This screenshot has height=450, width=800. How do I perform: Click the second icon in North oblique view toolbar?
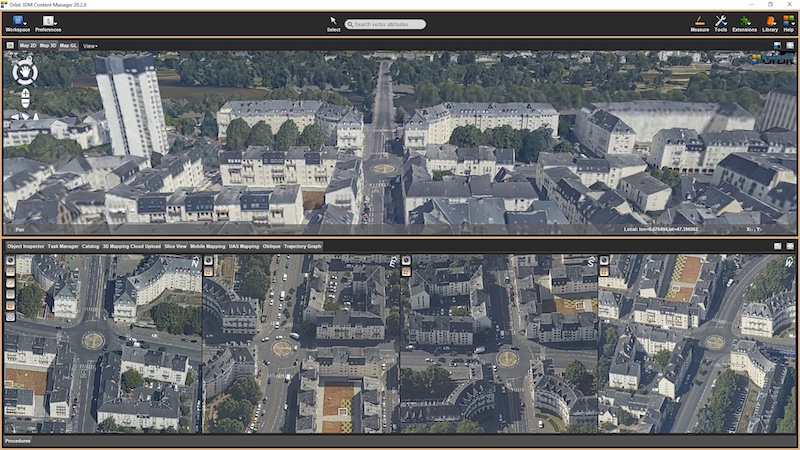coord(10,272)
